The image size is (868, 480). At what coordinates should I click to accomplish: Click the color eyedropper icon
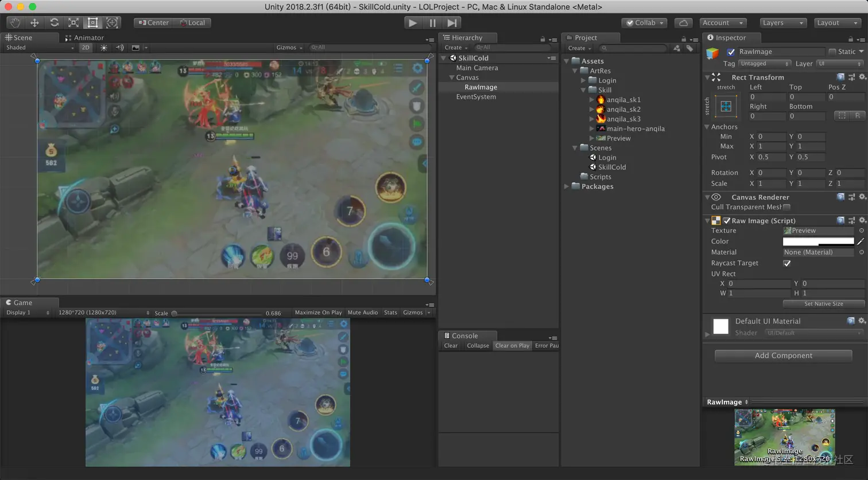pyautogui.click(x=861, y=241)
